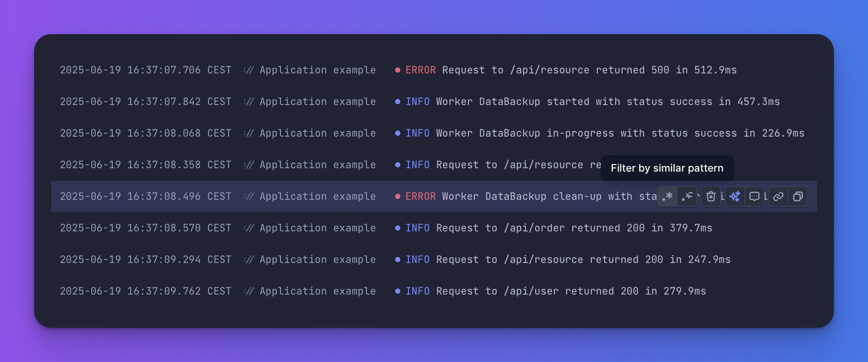
Task: Click the ERROR level label on the 500 response
Action: (420, 70)
